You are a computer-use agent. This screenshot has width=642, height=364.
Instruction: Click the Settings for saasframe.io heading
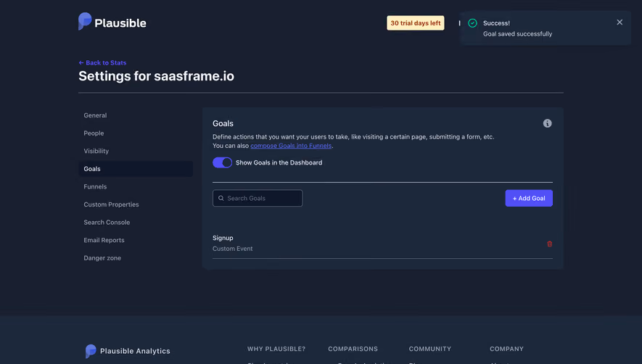click(x=157, y=76)
